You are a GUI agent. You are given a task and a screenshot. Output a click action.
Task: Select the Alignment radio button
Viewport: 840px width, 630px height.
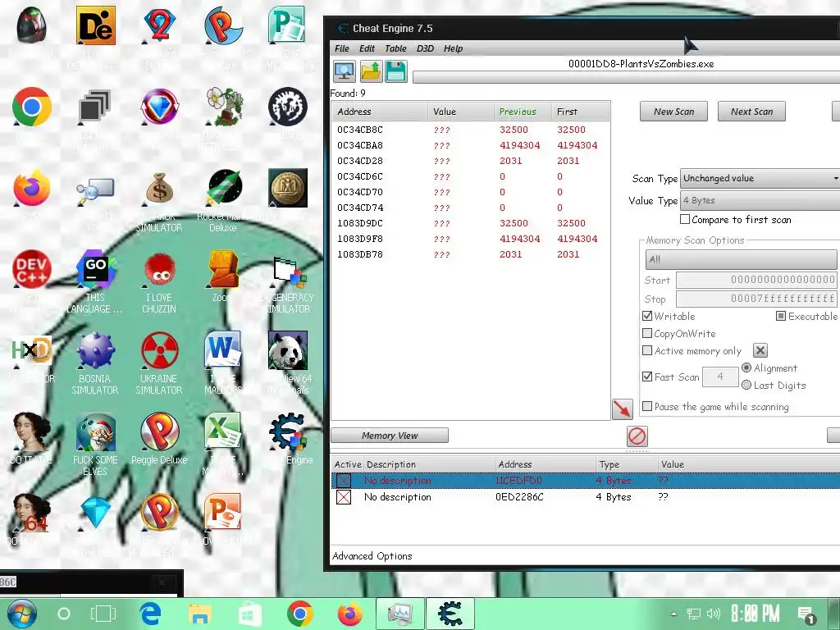(746, 367)
